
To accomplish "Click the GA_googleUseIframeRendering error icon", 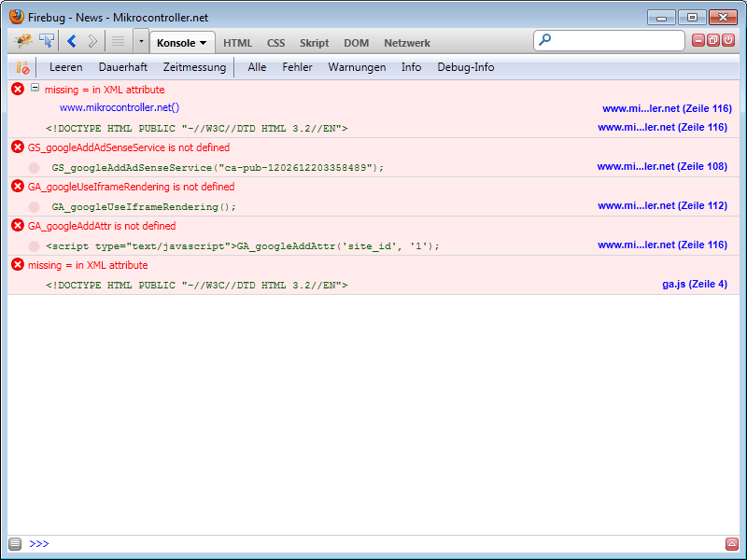I will pos(18,186).
